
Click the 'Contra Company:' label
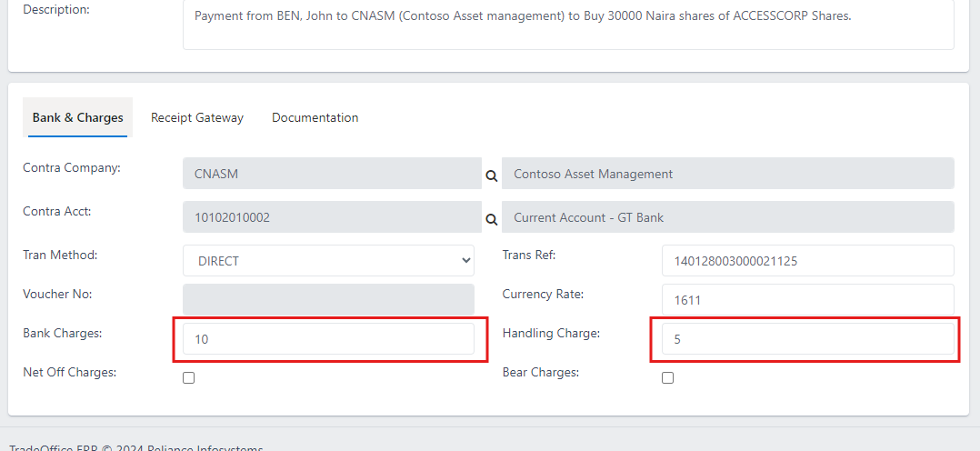[72, 167]
